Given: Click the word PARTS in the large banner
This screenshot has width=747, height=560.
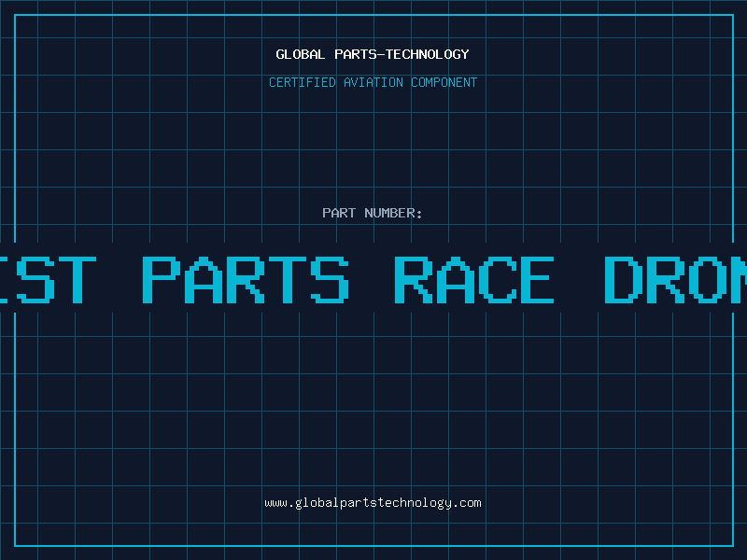Looking at the screenshot, I should click(x=246, y=279).
